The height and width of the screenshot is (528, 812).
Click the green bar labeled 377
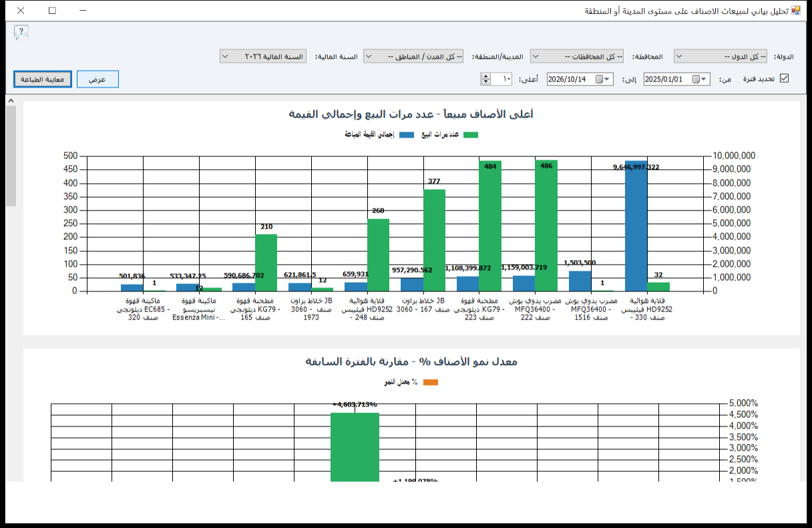tap(434, 240)
